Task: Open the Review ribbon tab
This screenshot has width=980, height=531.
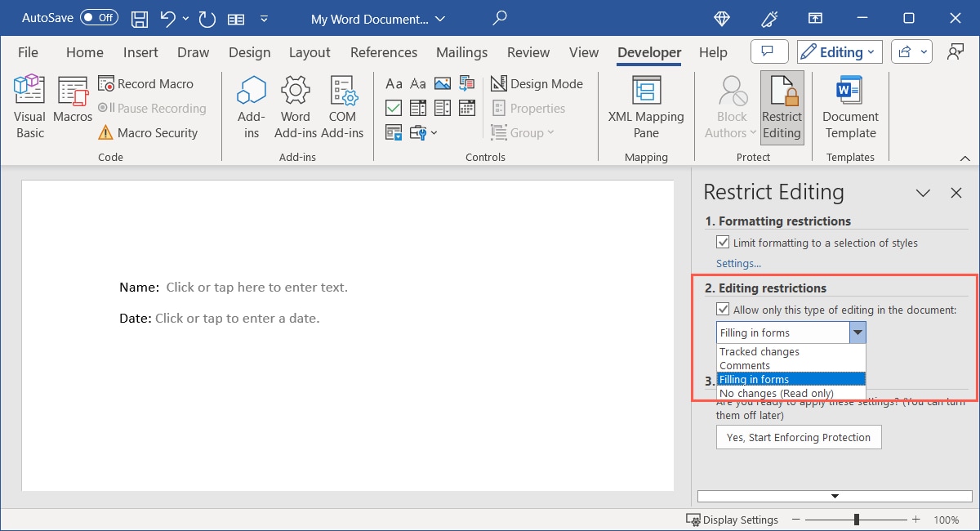Action: pos(528,51)
